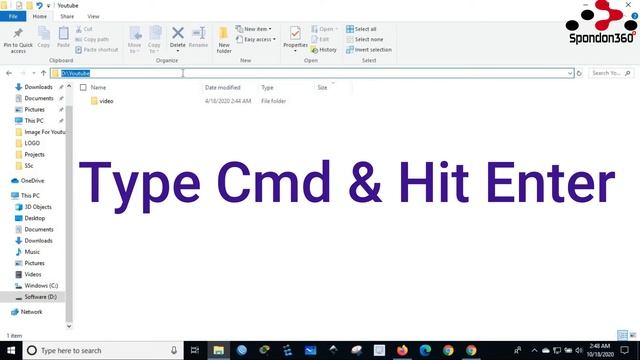The image size is (640, 360).
Task: Open the LOGO folder in sidebar
Action: click(x=32, y=143)
